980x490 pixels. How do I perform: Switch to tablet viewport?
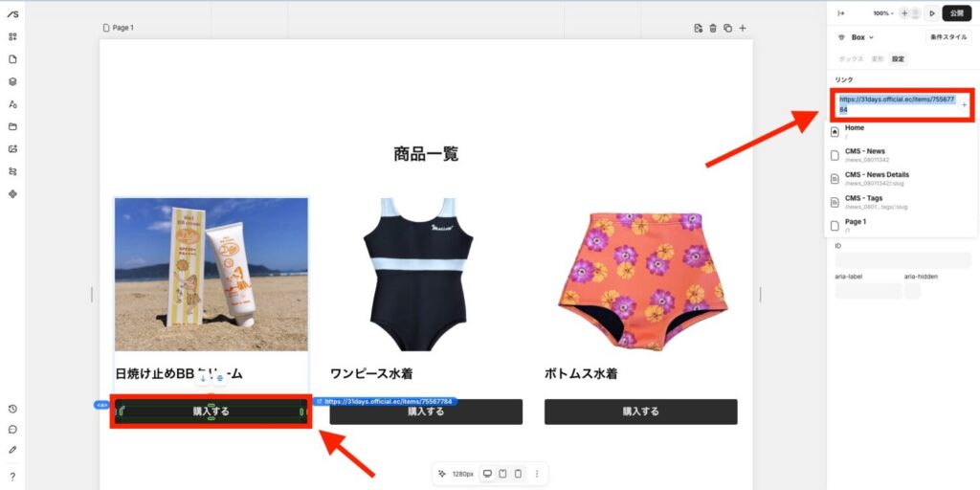point(502,474)
